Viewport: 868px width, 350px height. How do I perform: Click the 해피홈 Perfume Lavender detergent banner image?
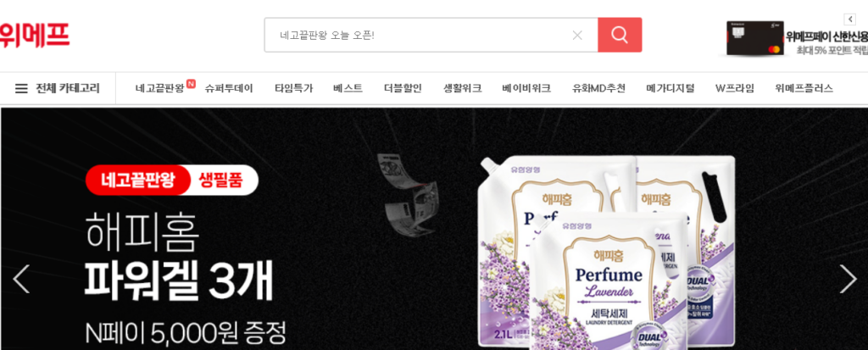pos(607,252)
